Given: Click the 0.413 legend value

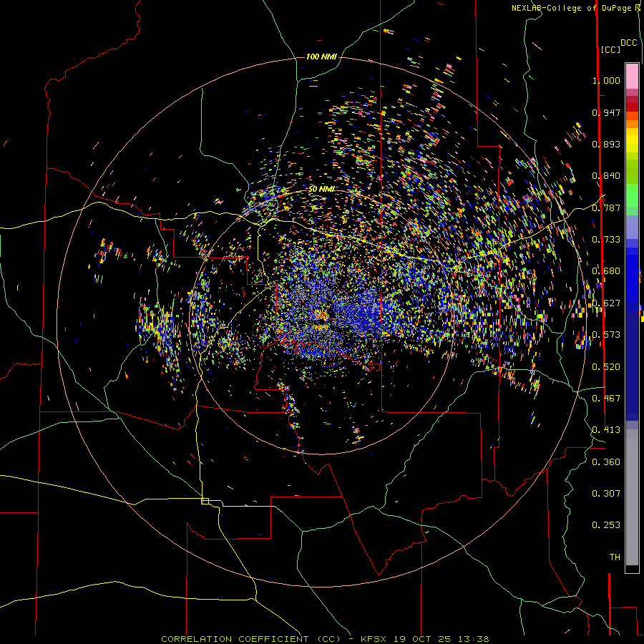Looking at the screenshot, I should (x=606, y=430).
